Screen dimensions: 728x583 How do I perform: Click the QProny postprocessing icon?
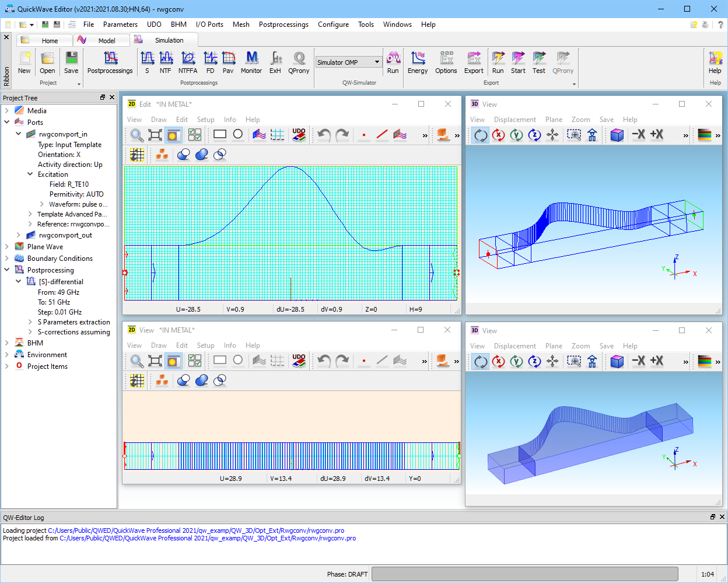[x=299, y=62]
